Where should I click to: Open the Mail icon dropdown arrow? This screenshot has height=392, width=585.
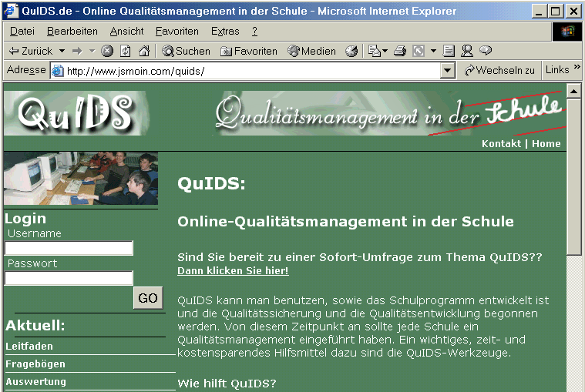click(385, 51)
